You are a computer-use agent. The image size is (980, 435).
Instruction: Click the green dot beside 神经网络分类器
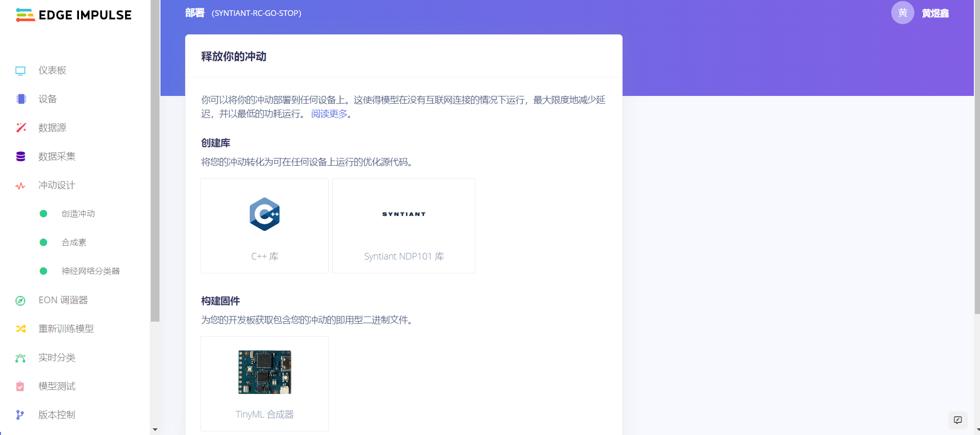[x=44, y=271]
